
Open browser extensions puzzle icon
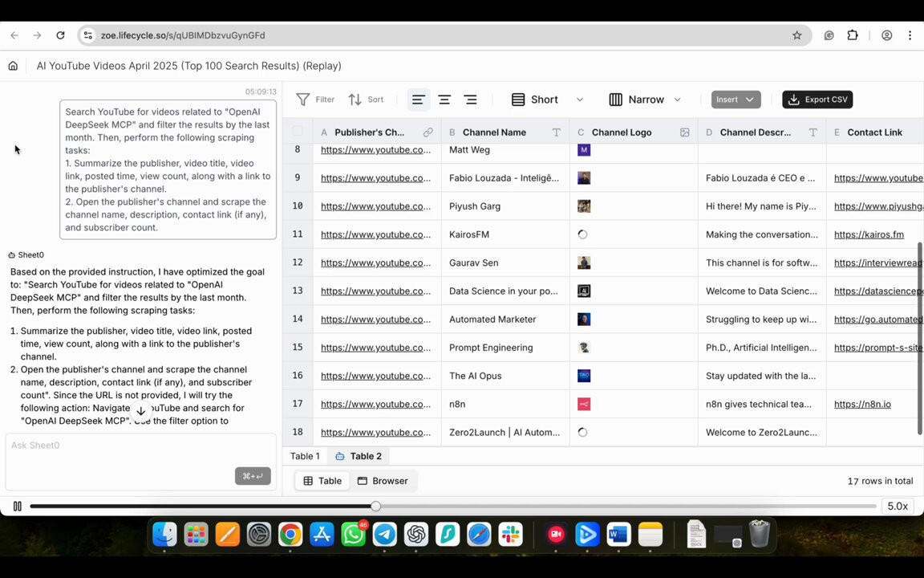tap(853, 35)
